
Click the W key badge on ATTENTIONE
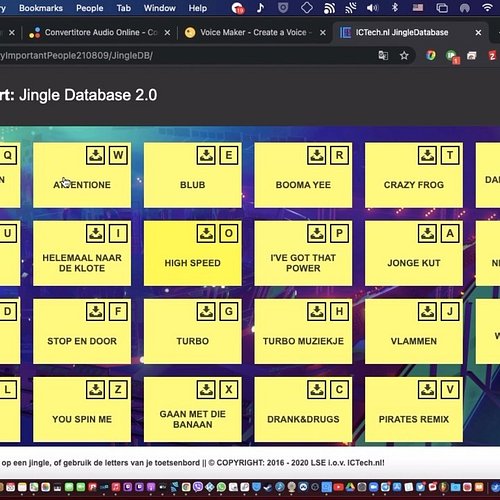(x=118, y=155)
